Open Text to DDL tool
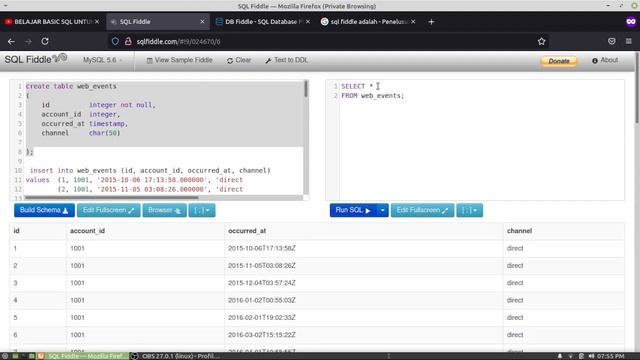 coord(287,60)
